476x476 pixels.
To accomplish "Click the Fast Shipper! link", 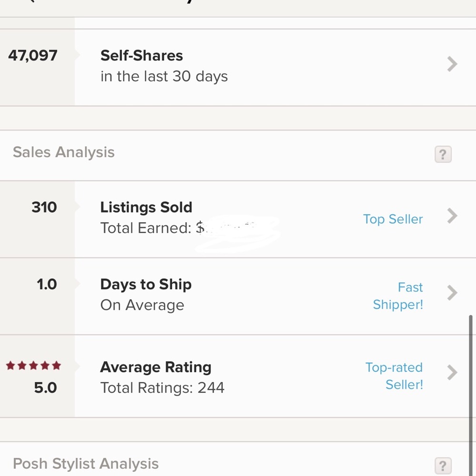I will [398, 296].
